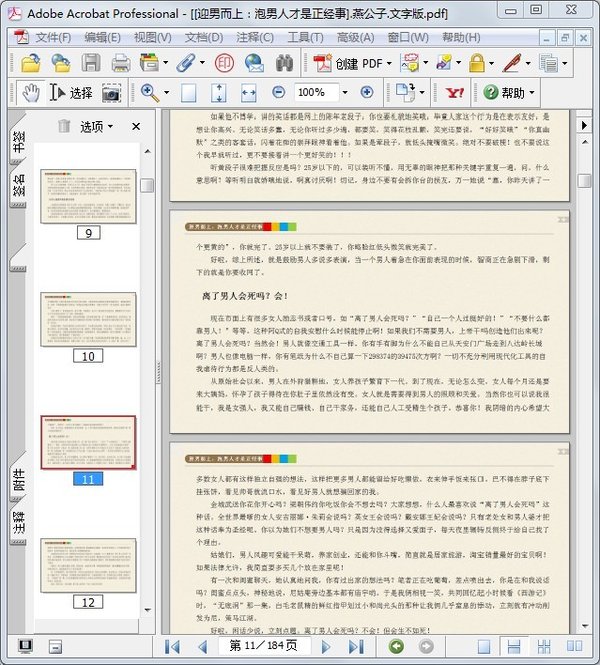The image size is (600, 665).
Task: Select page 12 thumbnail
Action: pyautogui.click(x=88, y=566)
